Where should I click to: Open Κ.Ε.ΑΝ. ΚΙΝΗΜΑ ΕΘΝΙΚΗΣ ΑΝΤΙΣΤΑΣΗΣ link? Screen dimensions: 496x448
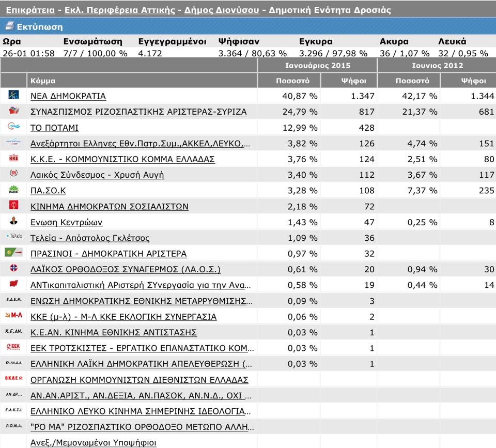tap(114, 333)
